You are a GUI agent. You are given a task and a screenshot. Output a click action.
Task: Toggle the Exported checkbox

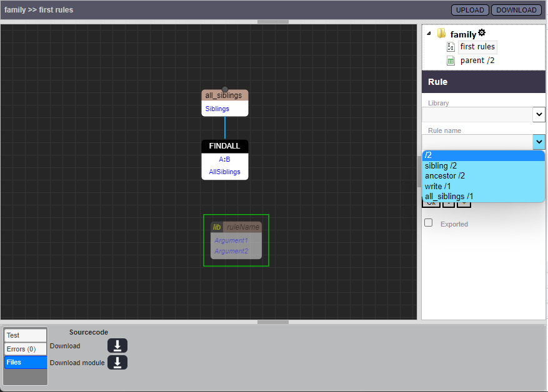pyautogui.click(x=429, y=223)
